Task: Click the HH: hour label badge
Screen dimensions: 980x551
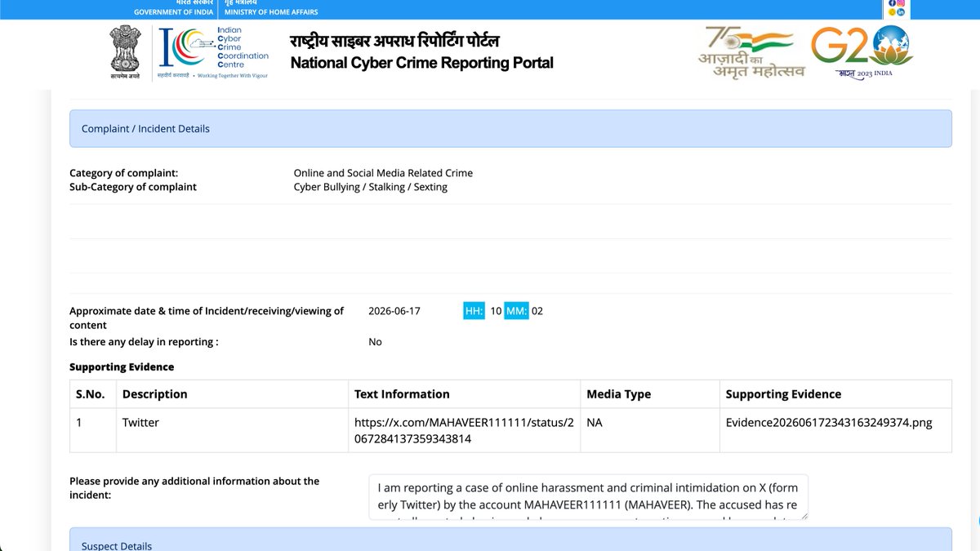Action: [x=474, y=311]
